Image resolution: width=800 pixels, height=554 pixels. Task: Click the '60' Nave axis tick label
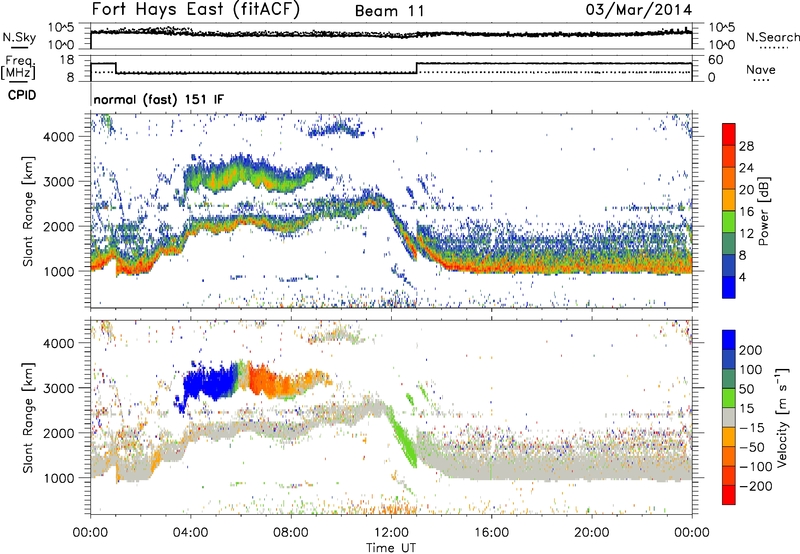coord(716,60)
